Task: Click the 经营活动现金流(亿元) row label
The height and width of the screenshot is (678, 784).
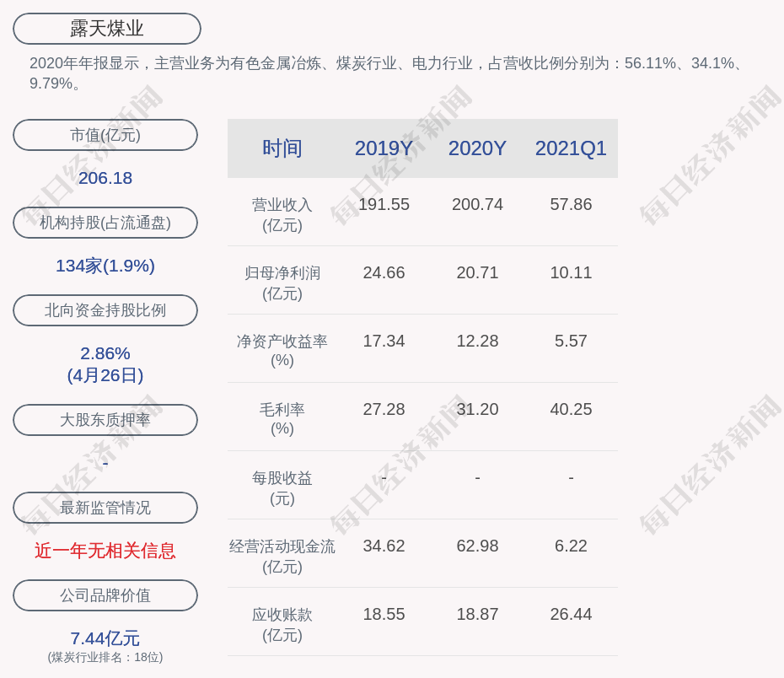Action: [282, 556]
